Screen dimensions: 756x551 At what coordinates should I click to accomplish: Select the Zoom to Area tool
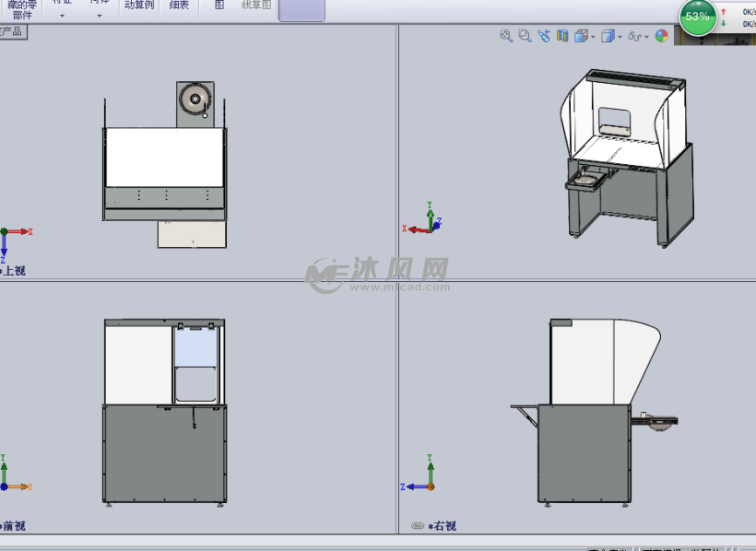coord(524,37)
